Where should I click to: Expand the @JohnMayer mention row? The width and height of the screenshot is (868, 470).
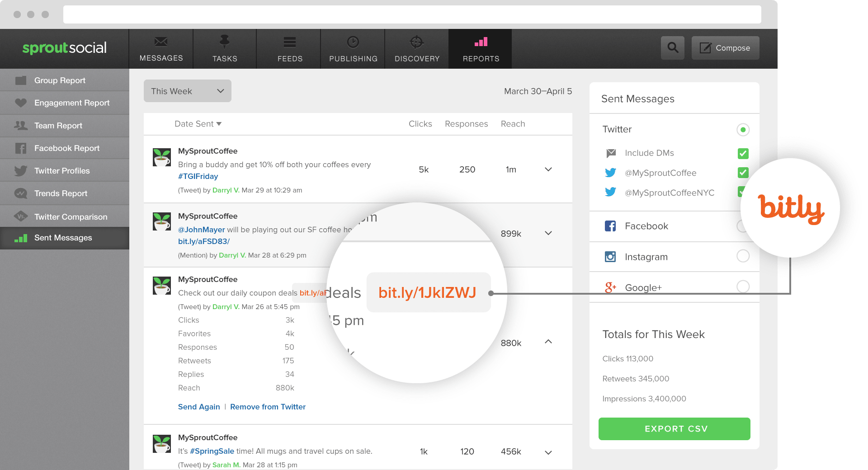[548, 233]
